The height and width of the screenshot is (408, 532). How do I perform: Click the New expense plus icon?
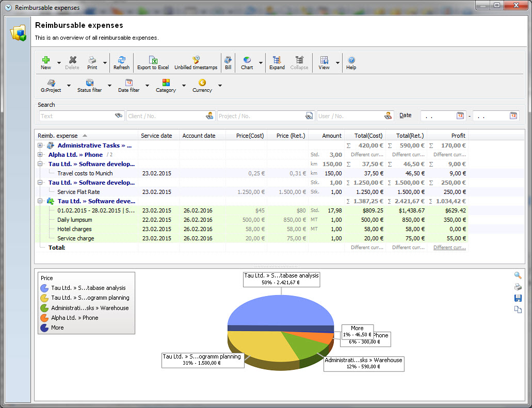[46, 60]
